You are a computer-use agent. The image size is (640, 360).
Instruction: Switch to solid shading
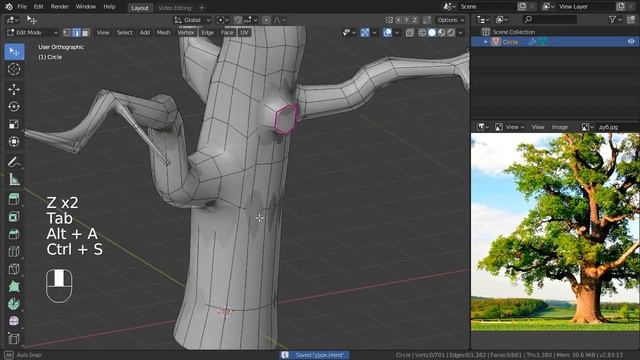click(x=432, y=33)
